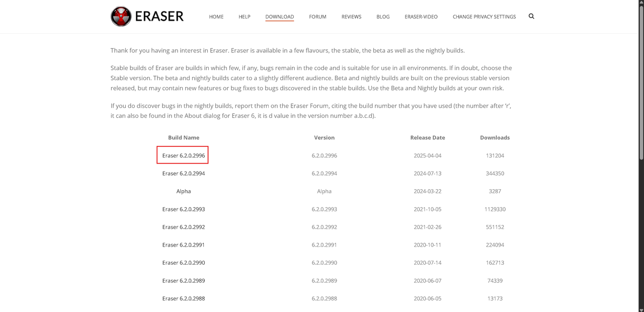Open the search magnifier icon
Viewport: 644px width, 312px height.
(x=531, y=16)
